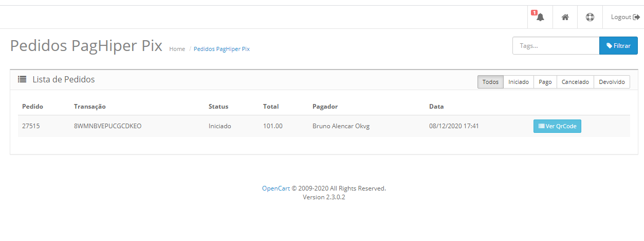Click the Logout text link
The height and width of the screenshot is (241, 644).
point(621,18)
